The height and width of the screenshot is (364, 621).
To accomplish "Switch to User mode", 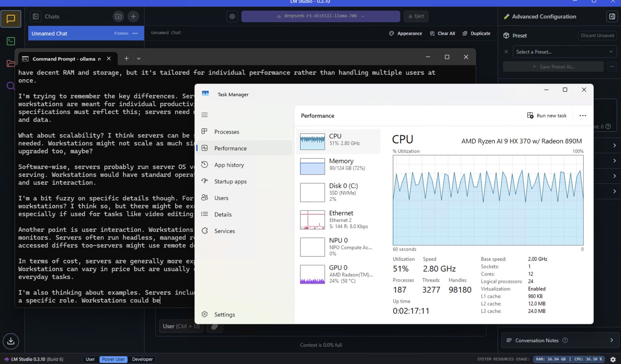I will (x=90, y=359).
